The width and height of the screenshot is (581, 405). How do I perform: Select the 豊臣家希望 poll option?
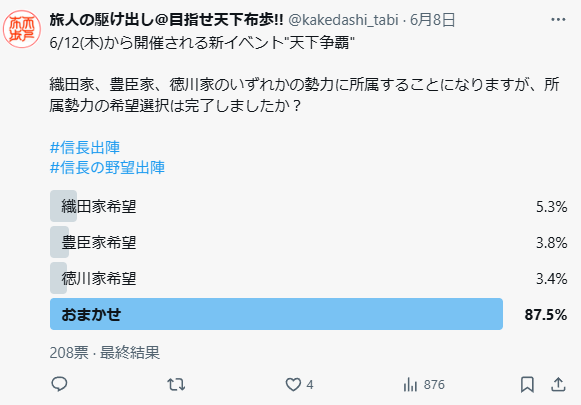click(308, 242)
